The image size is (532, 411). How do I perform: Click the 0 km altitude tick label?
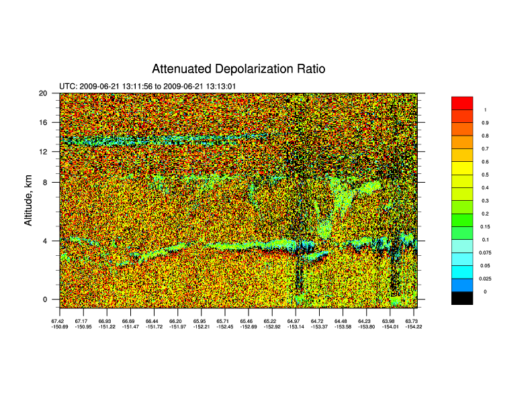(44, 300)
